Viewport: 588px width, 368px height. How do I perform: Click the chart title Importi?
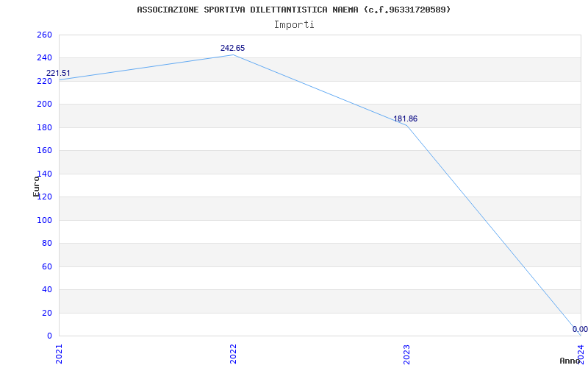(x=294, y=25)
